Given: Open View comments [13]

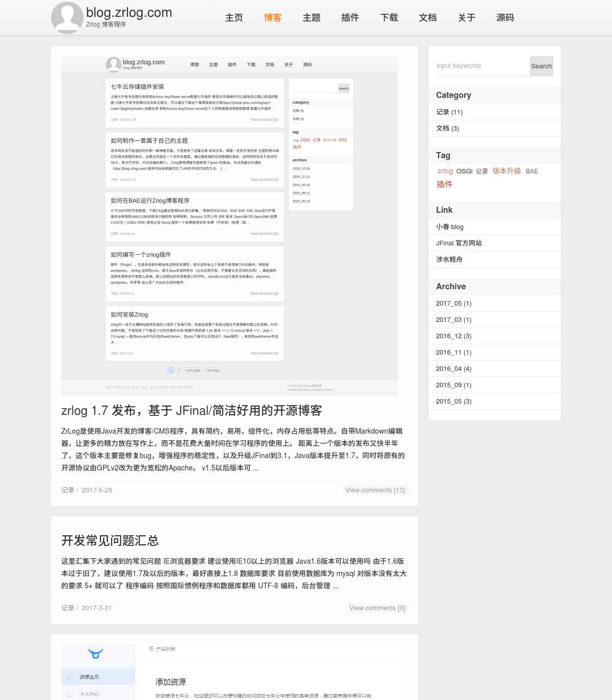Looking at the screenshot, I should tap(375, 490).
